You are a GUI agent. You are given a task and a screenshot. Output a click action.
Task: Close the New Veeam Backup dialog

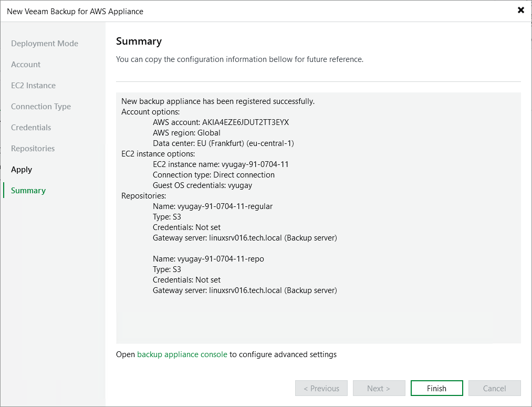(520, 10)
